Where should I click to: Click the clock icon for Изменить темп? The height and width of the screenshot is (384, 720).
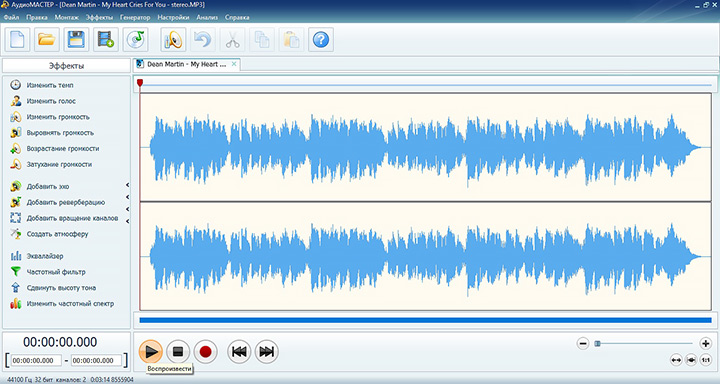coord(16,85)
